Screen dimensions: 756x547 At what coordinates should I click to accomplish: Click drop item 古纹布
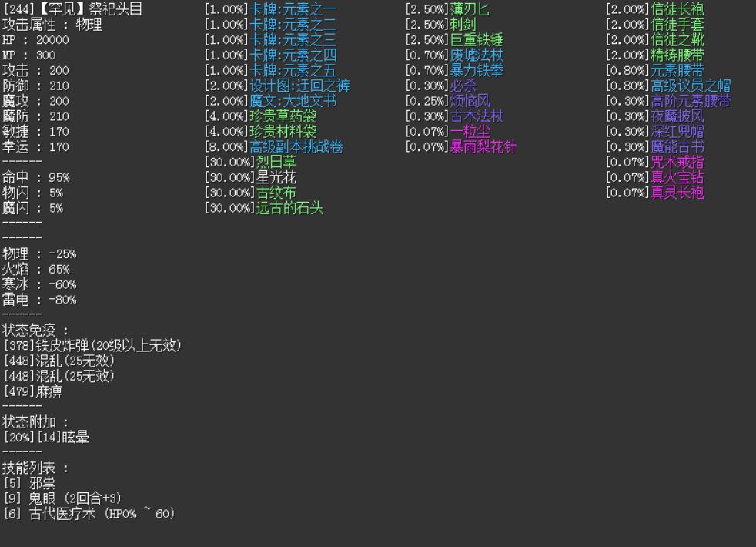276,193
